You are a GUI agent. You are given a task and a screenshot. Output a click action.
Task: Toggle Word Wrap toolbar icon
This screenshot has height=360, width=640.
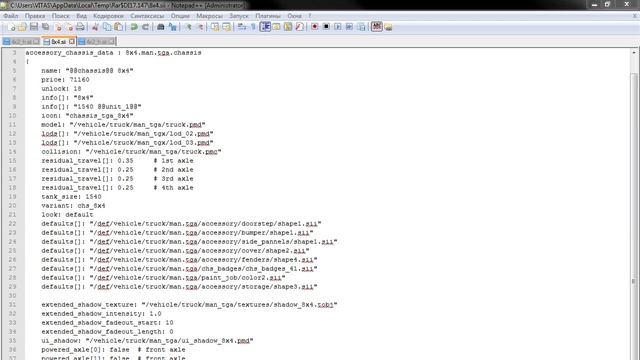click(242, 27)
